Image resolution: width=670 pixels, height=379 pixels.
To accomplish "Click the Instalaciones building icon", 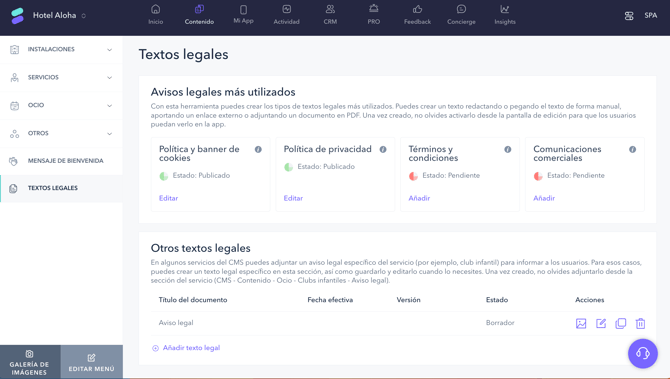I will click(15, 50).
